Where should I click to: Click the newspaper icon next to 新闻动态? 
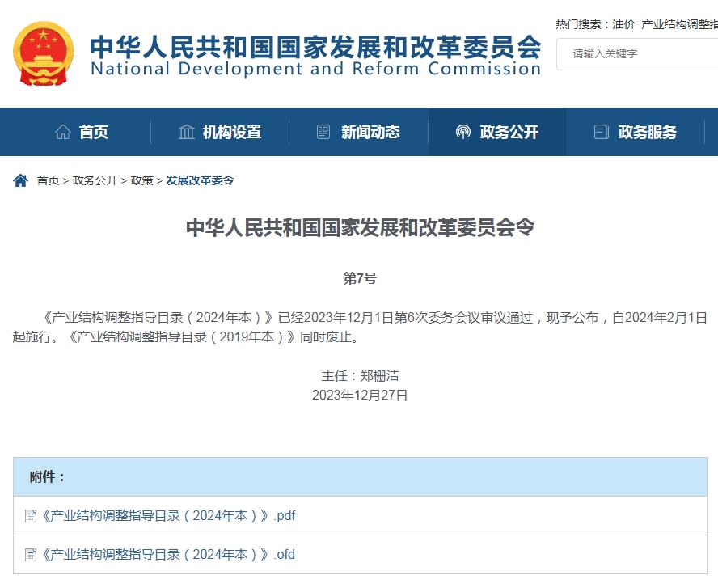coord(323,132)
